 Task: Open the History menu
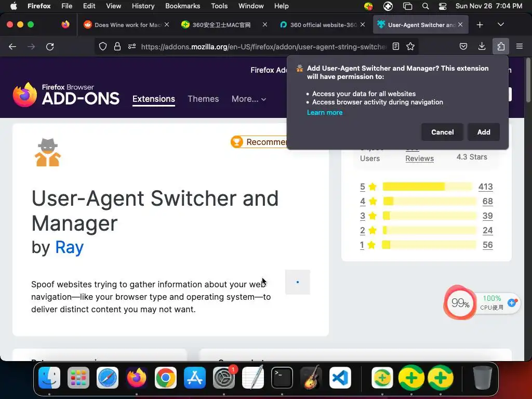click(143, 6)
